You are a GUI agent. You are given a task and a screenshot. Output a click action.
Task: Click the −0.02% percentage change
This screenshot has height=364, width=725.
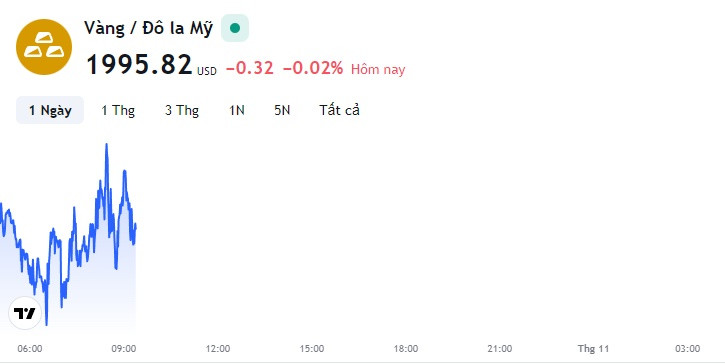tap(313, 68)
